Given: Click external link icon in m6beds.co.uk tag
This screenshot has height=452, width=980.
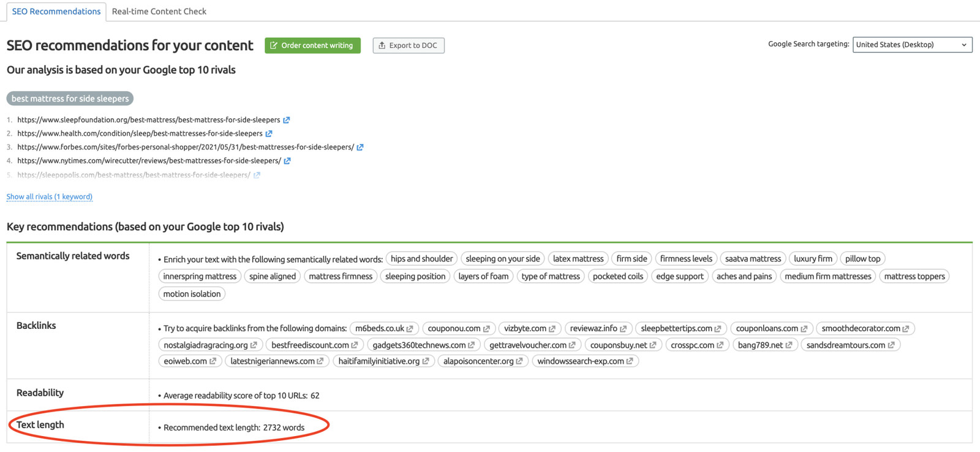Looking at the screenshot, I should (410, 329).
